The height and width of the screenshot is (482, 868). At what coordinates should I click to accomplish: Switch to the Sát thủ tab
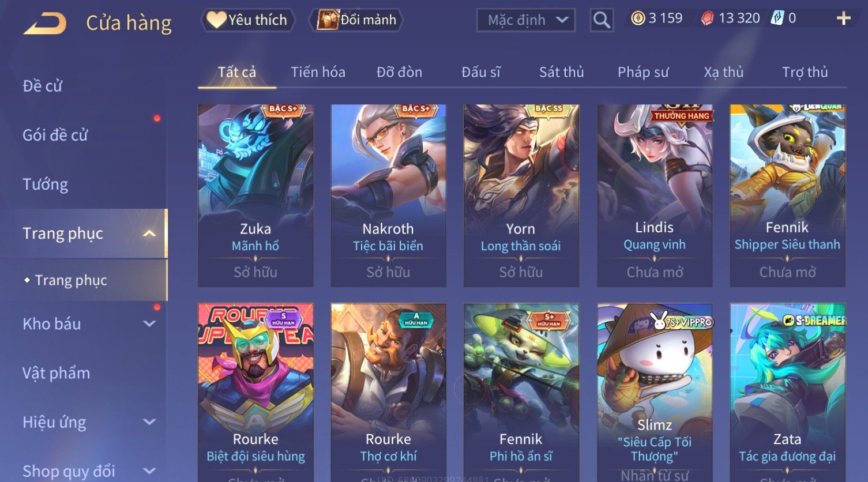pyautogui.click(x=561, y=72)
